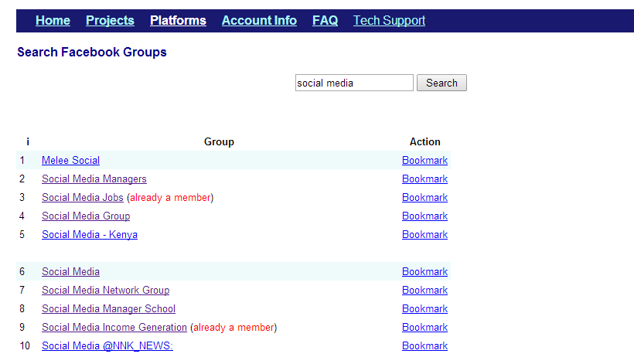Bookmark the Social Media @NNK_NEWS group
The height and width of the screenshot is (364, 634).
point(424,345)
